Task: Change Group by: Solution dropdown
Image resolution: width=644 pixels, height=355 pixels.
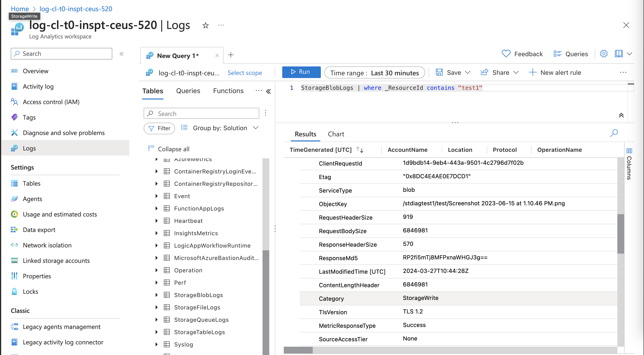Action: point(220,128)
